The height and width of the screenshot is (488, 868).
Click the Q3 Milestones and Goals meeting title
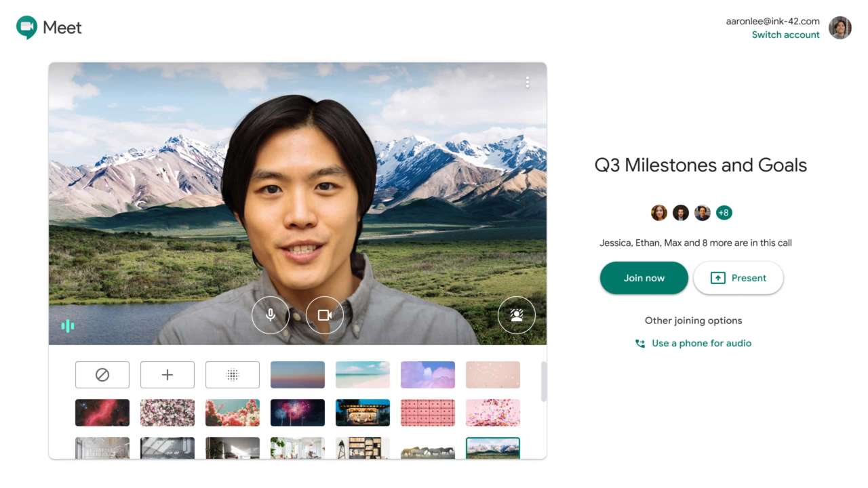(701, 165)
